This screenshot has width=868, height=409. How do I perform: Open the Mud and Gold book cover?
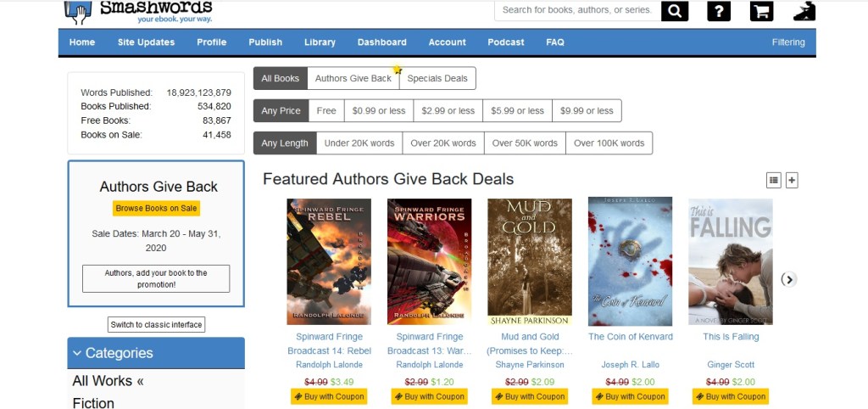(530, 261)
